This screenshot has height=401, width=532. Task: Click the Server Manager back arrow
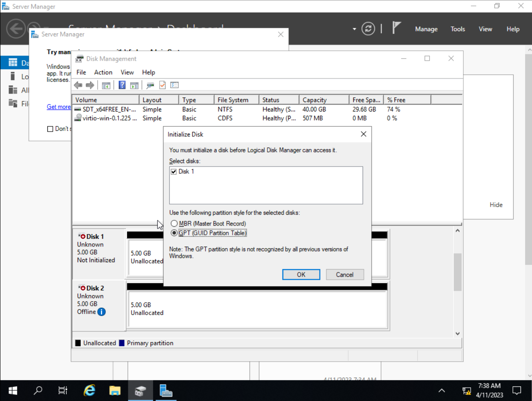coord(15,29)
